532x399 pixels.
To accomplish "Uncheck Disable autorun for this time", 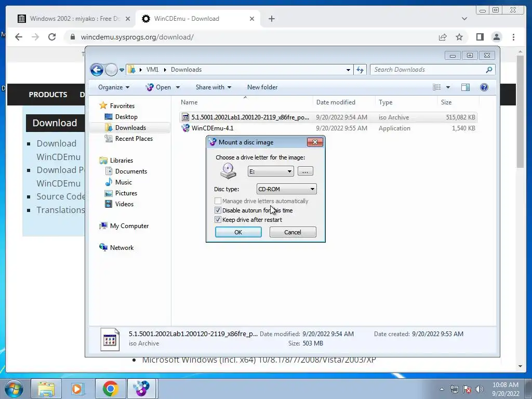I will click(x=218, y=210).
